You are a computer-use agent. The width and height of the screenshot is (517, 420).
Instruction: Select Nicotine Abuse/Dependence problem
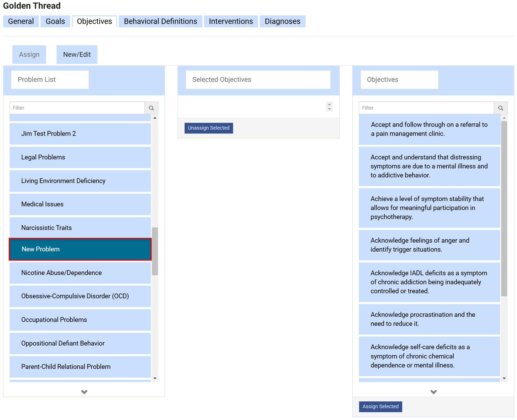[80, 273]
